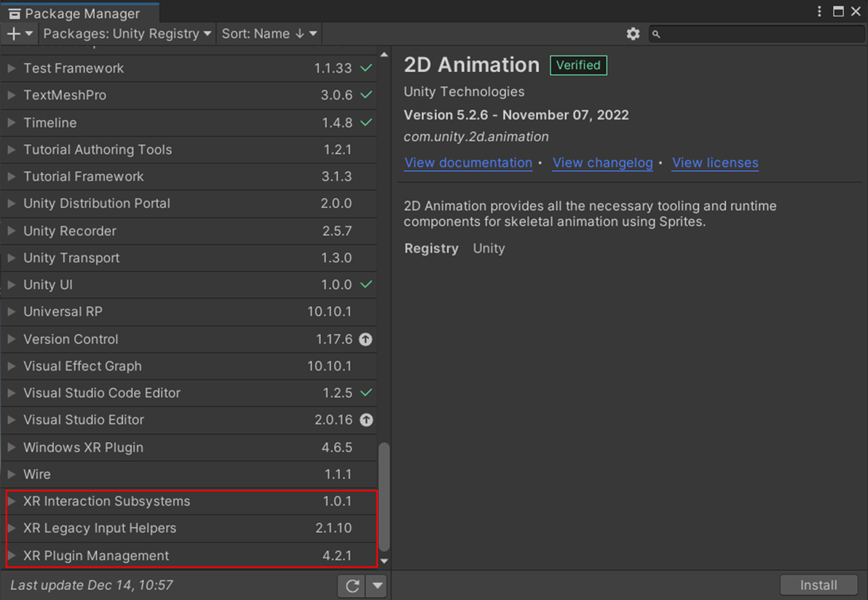Open the advanced settings gear icon
The image size is (868, 600).
633,33
